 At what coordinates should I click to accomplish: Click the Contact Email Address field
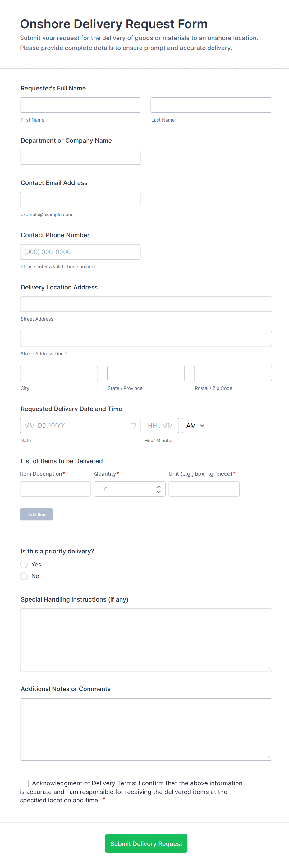click(80, 200)
